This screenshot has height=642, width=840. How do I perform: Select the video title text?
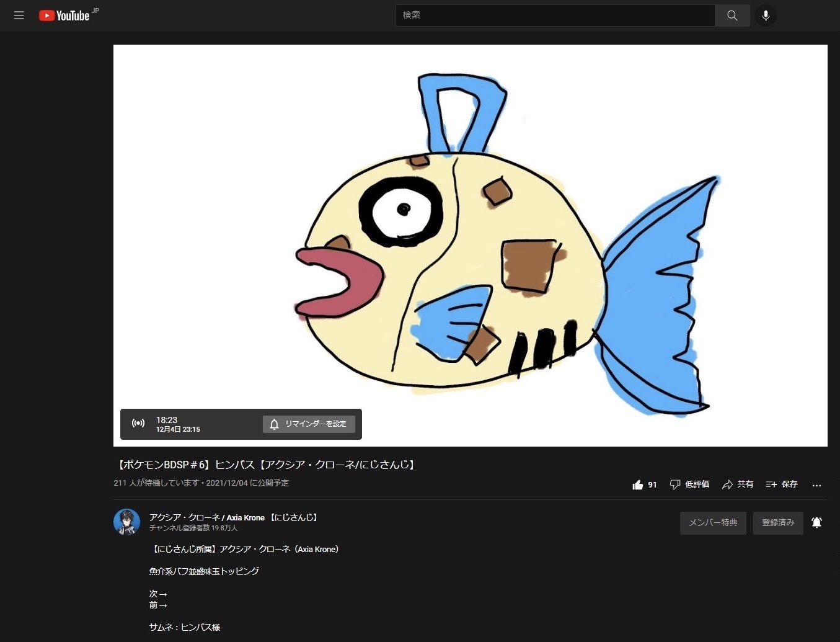pos(267,465)
